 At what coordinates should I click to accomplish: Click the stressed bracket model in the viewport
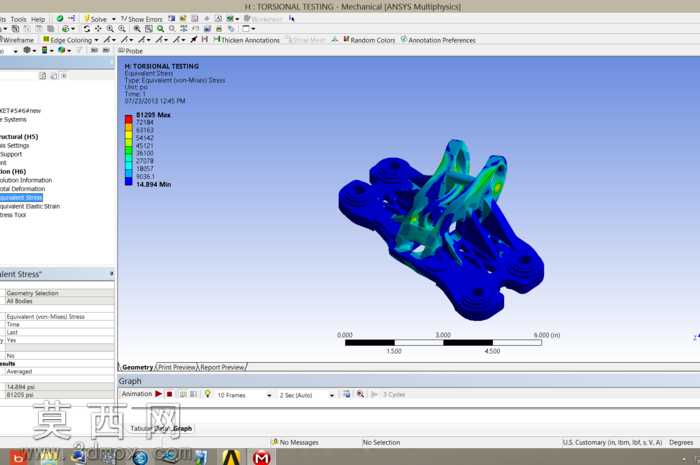[441, 230]
